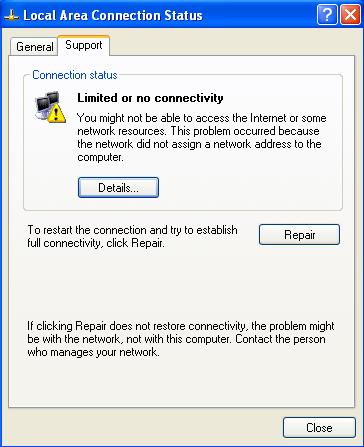Image resolution: width=364 pixels, height=447 pixels.
Task: Click the "To restart the connection" instruction text
Action: click(132, 236)
